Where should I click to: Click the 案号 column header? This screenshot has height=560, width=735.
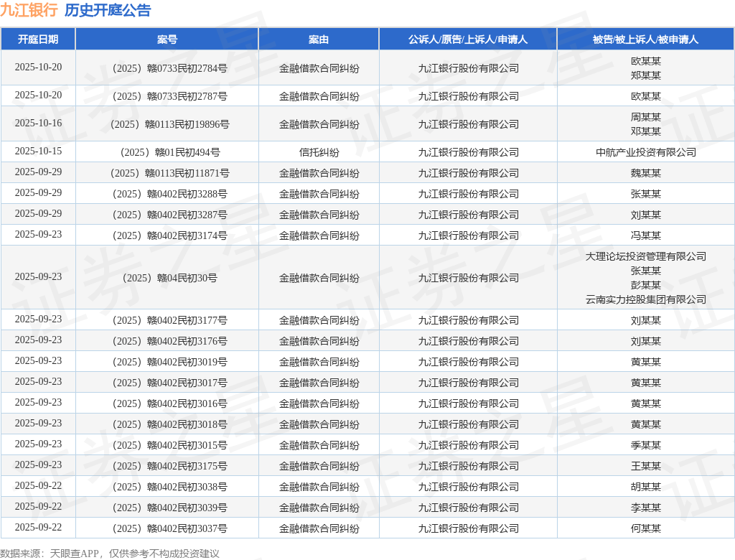pyautogui.click(x=167, y=39)
